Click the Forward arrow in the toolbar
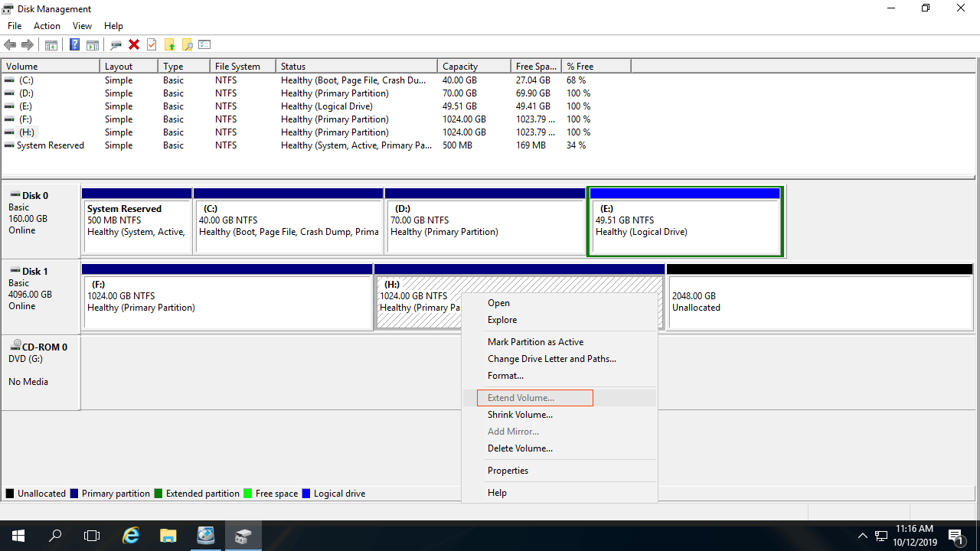Viewport: 980px width, 551px height. [x=28, y=45]
